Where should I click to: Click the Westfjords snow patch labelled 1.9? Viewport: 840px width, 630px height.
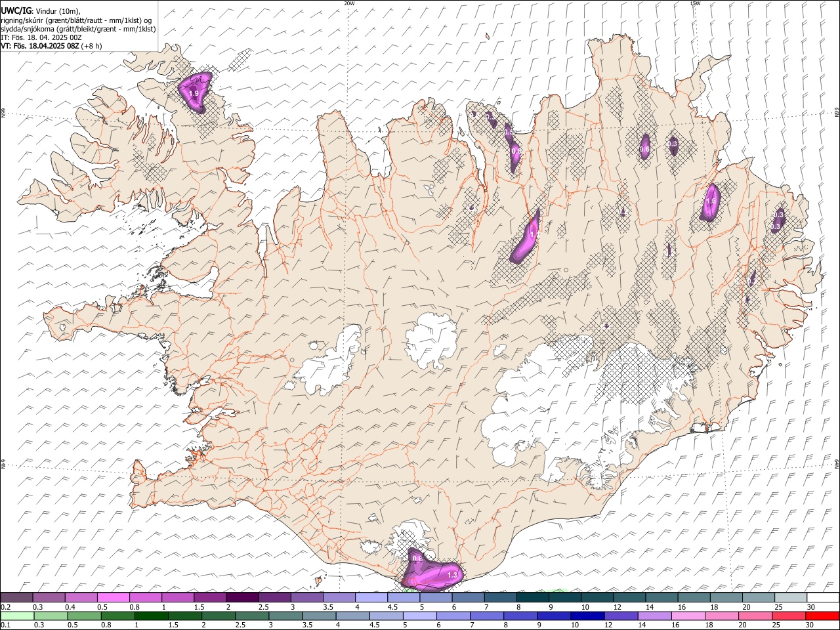[x=194, y=94]
